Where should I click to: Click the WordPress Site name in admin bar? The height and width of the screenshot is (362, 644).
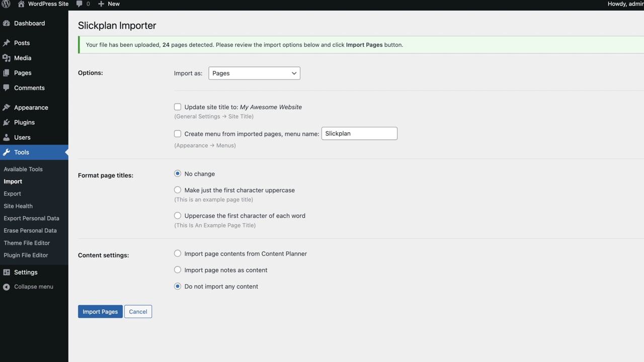point(48,4)
